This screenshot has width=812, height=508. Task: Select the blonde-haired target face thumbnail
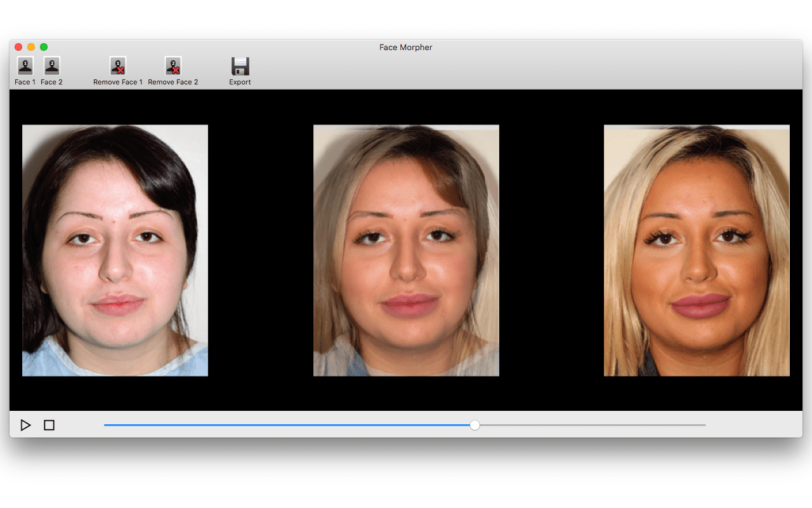[x=697, y=250]
